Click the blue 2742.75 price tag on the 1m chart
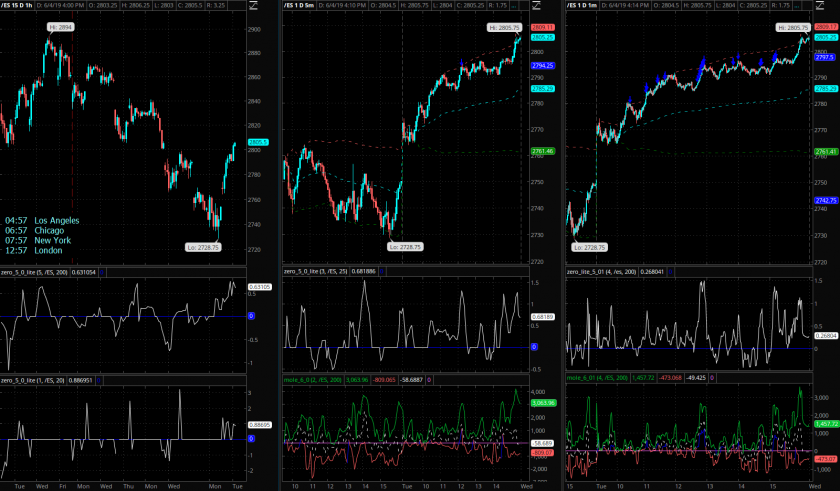 click(x=825, y=201)
